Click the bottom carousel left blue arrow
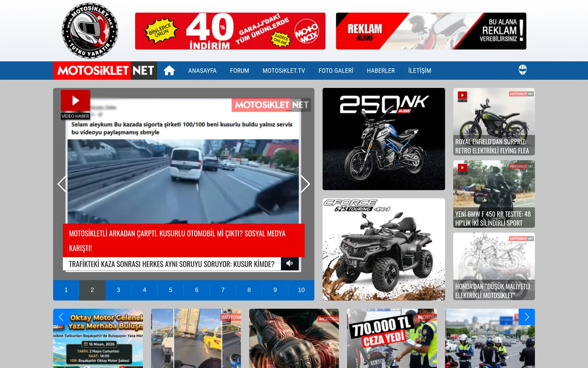 61,317
